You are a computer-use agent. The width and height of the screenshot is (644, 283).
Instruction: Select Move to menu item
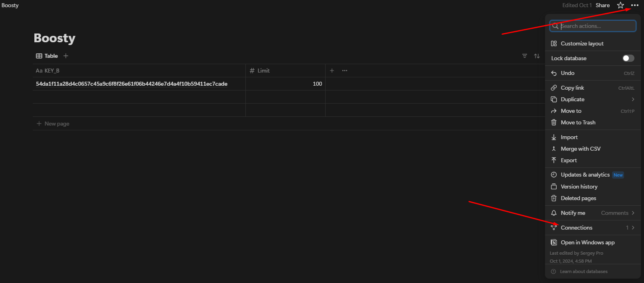point(593,111)
